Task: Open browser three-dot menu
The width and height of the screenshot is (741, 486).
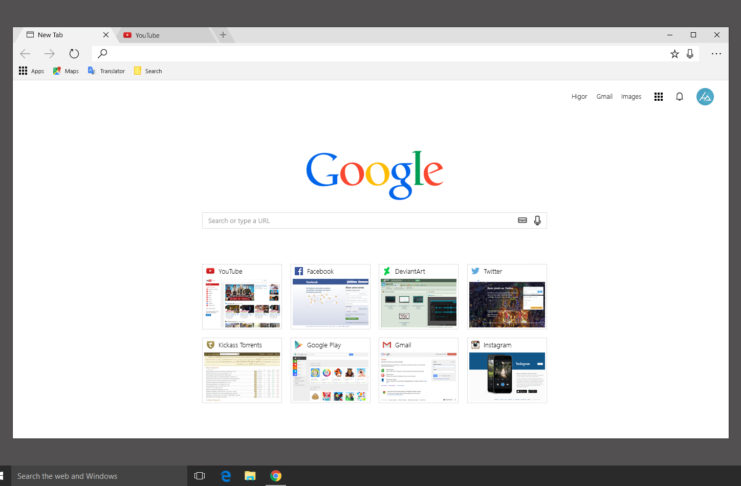Action: pos(716,53)
